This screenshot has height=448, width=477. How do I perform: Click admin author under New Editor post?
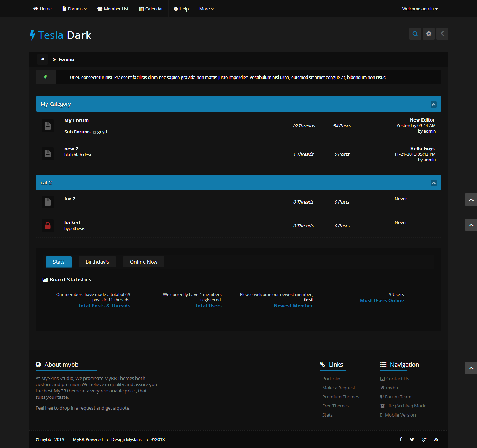(430, 131)
